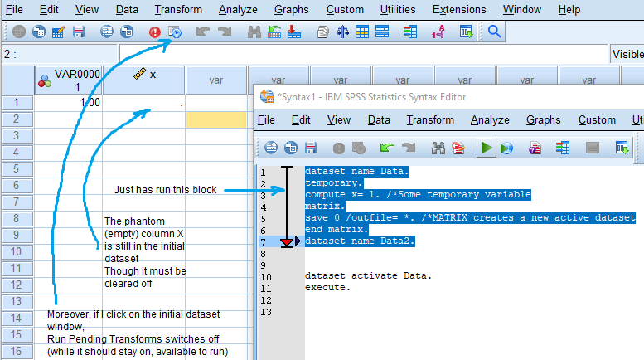Viewport: 644px width, 360px height.
Task: Click the table with green arrow icon in Data Editor
Action: [466, 32]
